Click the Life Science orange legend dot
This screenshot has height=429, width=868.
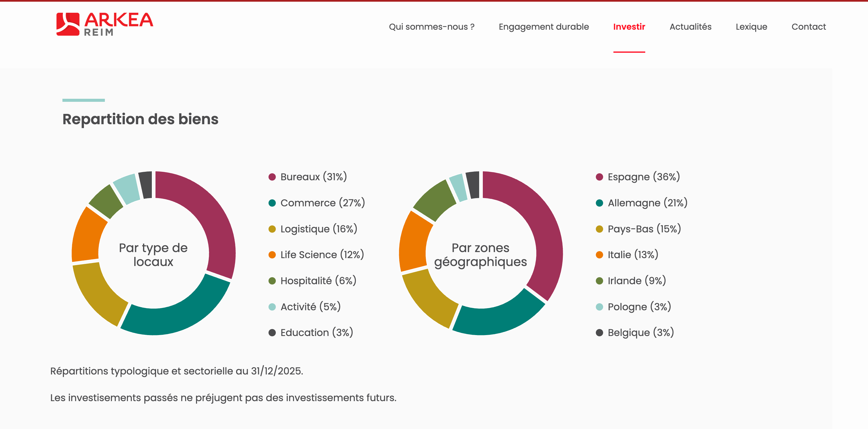(272, 255)
